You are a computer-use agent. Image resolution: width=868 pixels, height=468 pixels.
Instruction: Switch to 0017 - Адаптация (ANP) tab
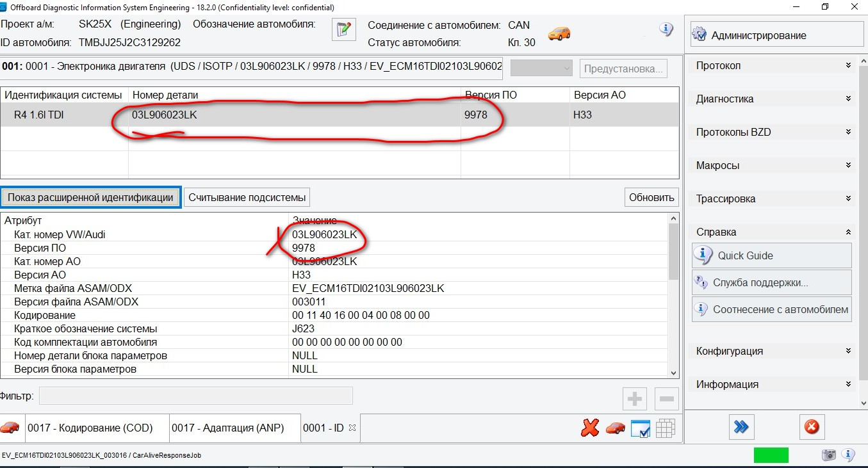235,428
